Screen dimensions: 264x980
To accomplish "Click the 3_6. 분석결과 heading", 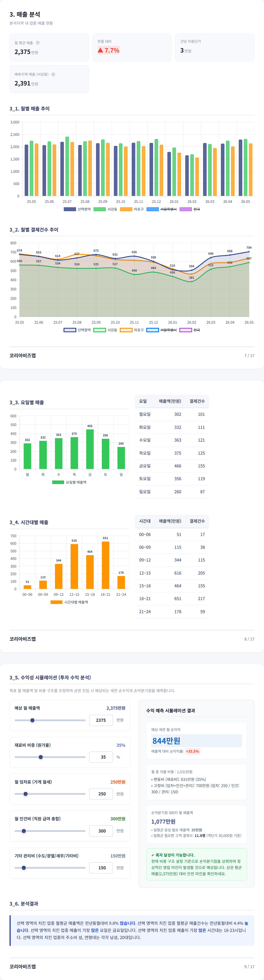I will [24, 904].
